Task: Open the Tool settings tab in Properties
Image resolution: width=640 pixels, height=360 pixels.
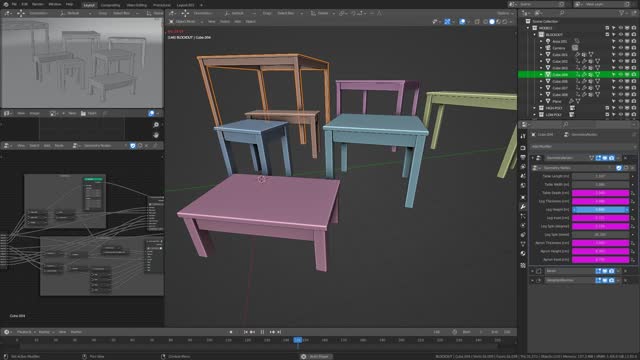Action: pos(523,136)
